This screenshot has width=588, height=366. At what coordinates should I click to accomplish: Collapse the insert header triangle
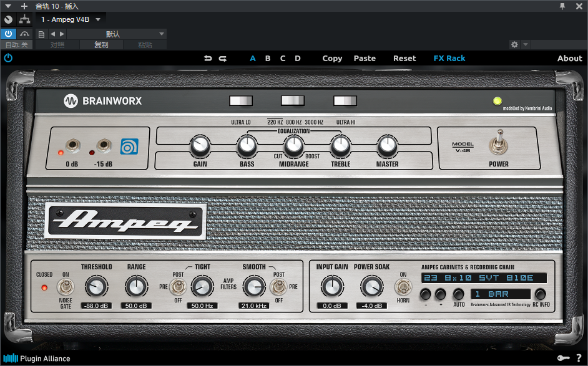(8, 6)
